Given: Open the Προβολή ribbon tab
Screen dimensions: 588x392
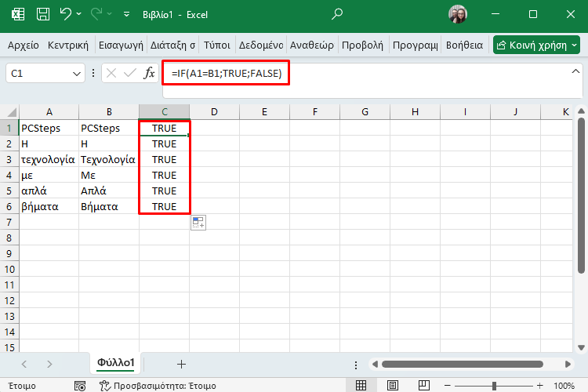Looking at the screenshot, I should click(x=363, y=45).
